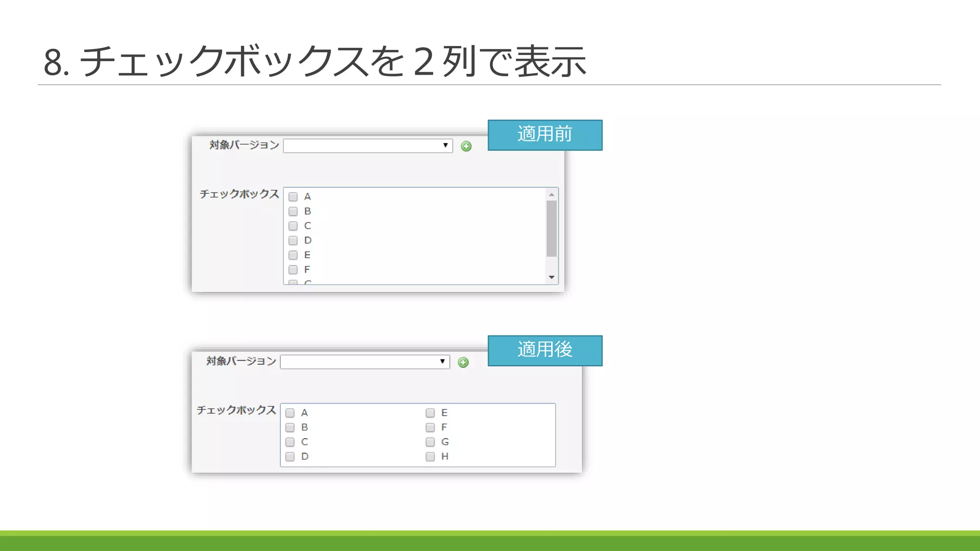
Task: Check box G in the 適用後 two-column list
Action: pyautogui.click(x=430, y=442)
